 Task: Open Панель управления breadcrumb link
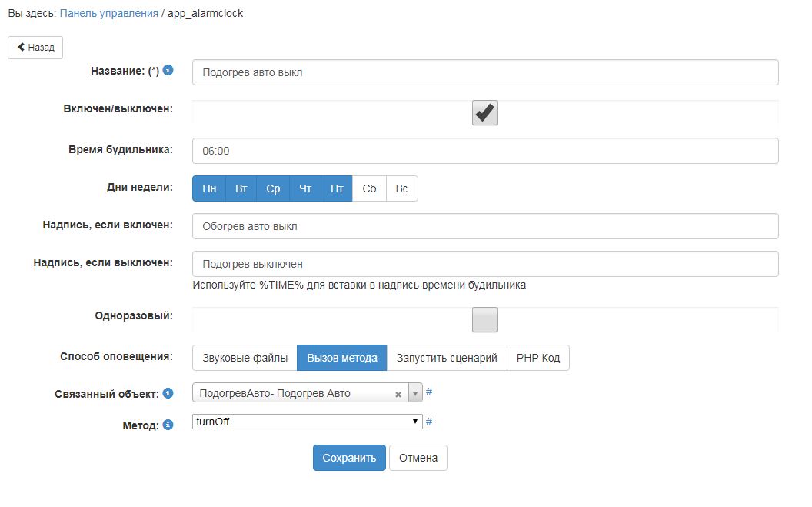(108, 13)
